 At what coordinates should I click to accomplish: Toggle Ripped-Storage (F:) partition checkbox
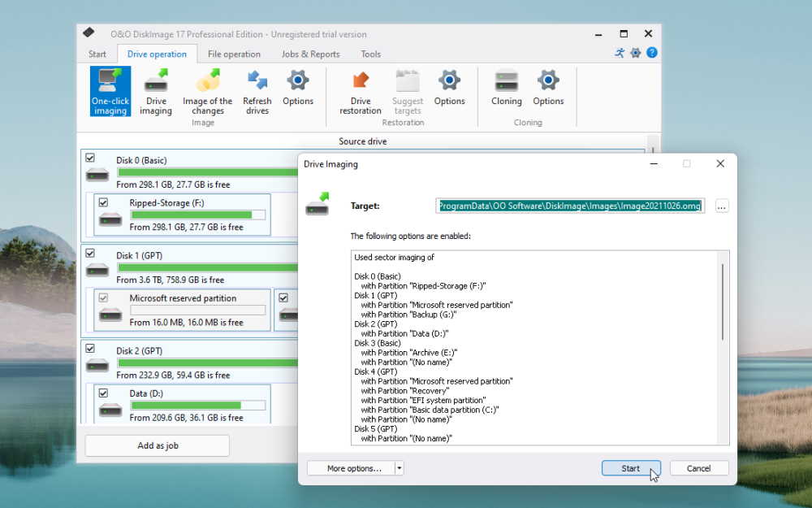tap(103, 202)
